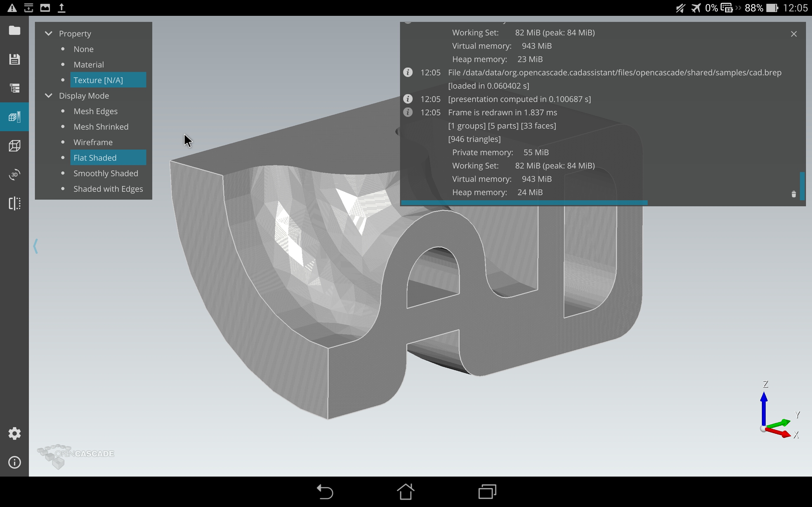Click the 3D rotation mode icon
The image size is (812, 507).
pos(14,175)
